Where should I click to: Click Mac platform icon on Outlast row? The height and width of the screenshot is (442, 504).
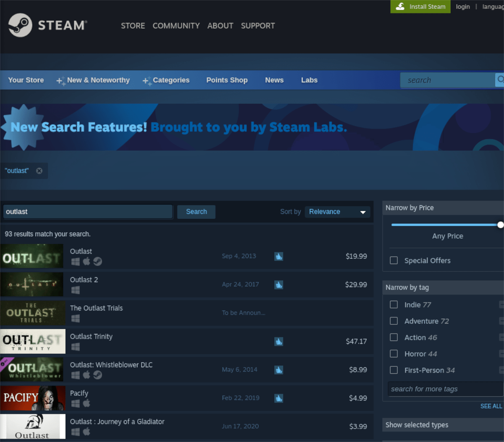(87, 262)
